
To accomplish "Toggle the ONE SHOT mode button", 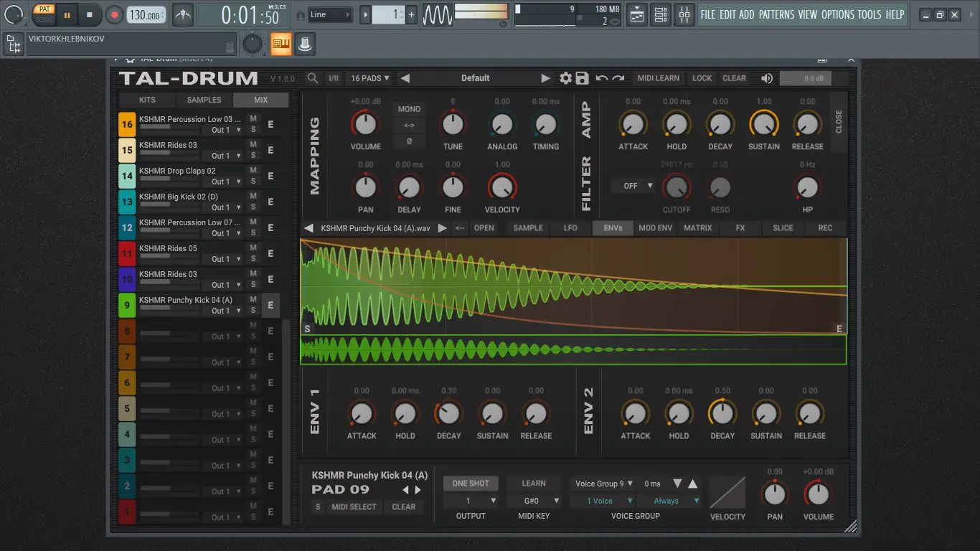I will tap(471, 484).
